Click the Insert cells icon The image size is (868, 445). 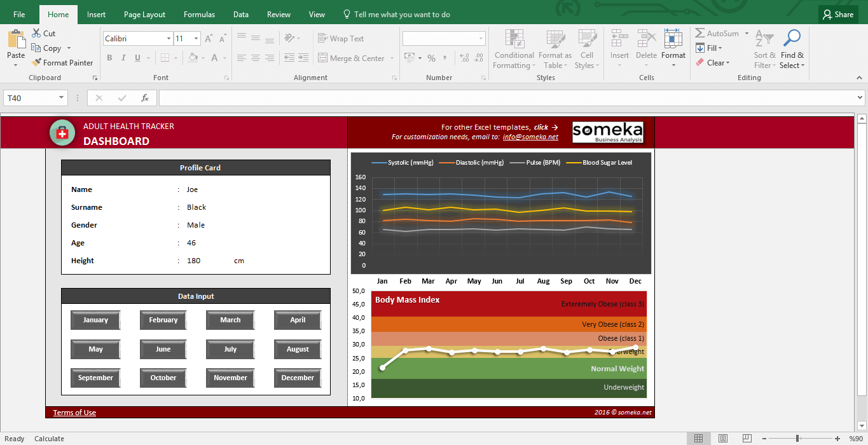[x=619, y=39]
